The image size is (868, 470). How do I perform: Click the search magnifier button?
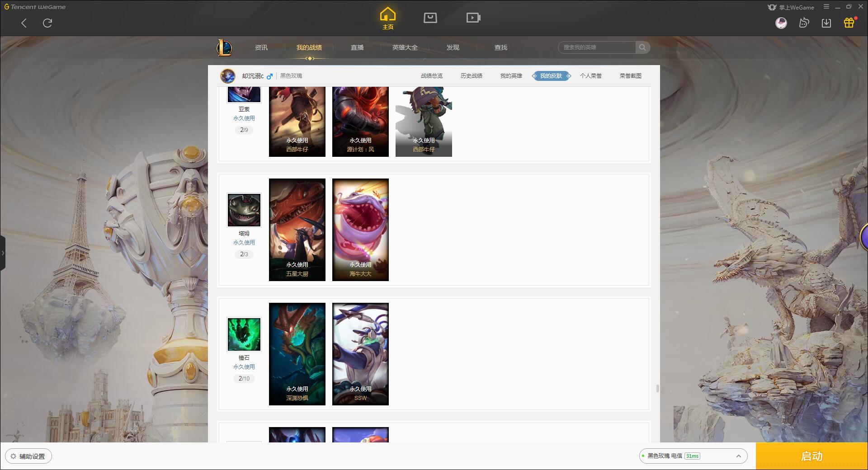pyautogui.click(x=642, y=47)
